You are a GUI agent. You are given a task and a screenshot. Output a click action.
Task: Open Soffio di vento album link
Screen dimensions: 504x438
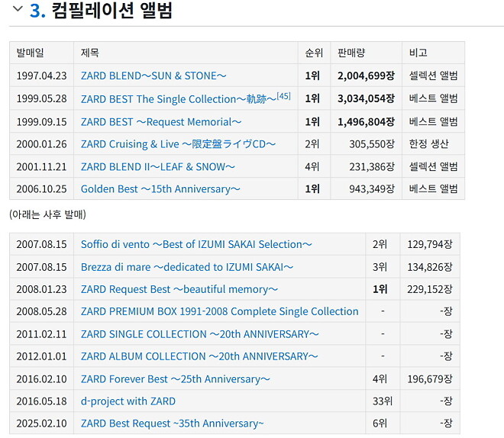pos(196,244)
